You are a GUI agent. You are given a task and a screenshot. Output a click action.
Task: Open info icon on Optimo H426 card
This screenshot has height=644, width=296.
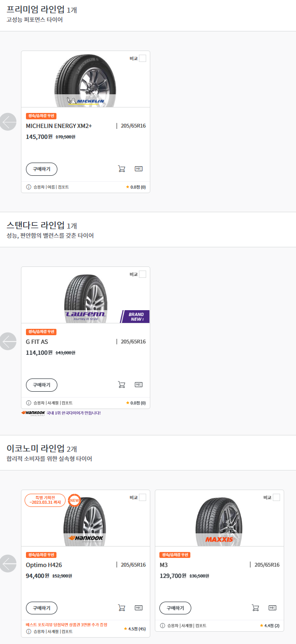29,631
